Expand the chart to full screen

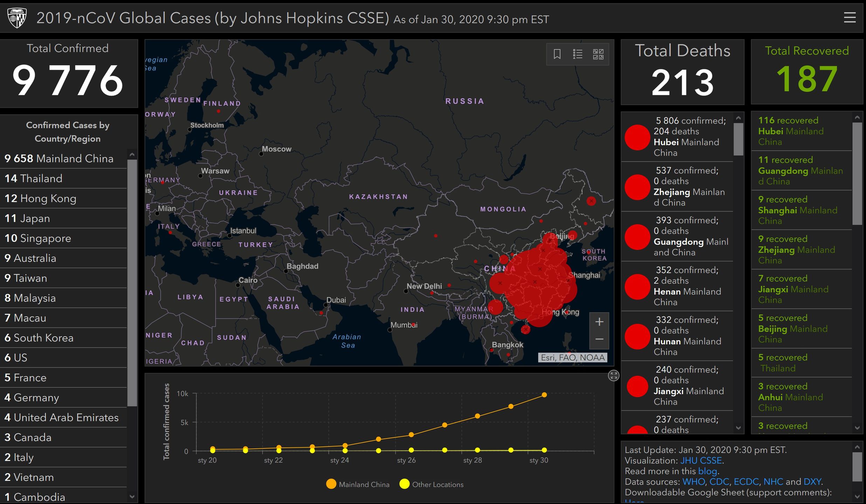tap(614, 376)
